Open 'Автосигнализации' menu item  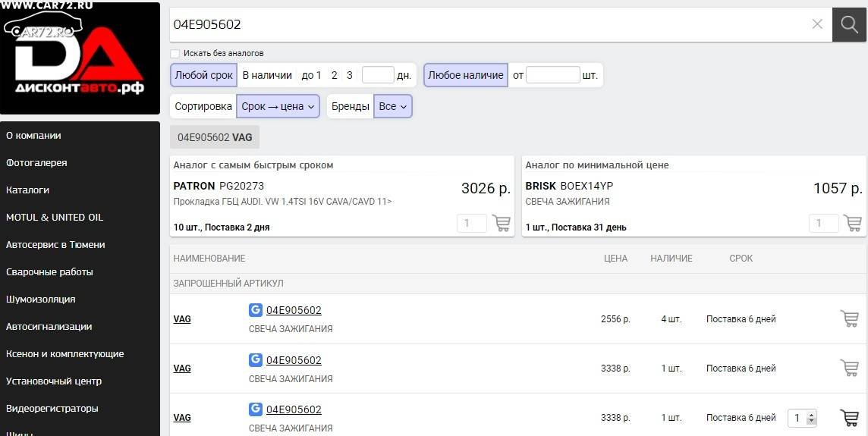(x=49, y=327)
